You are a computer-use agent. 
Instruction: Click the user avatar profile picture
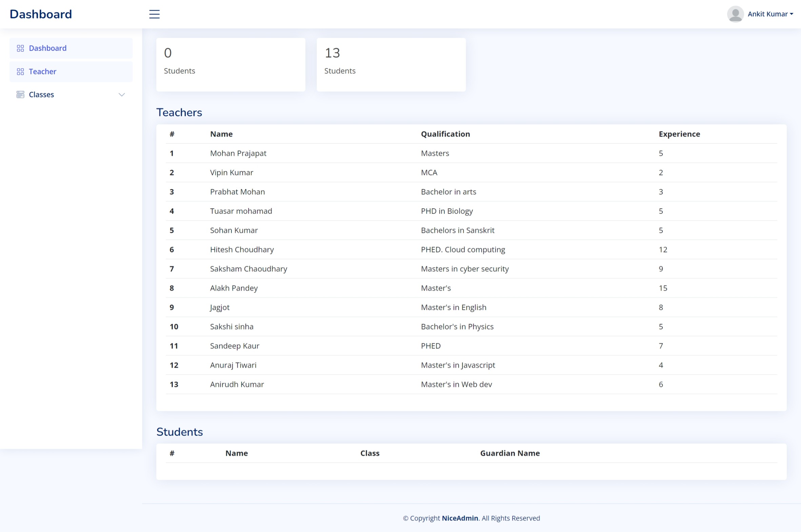(x=735, y=14)
